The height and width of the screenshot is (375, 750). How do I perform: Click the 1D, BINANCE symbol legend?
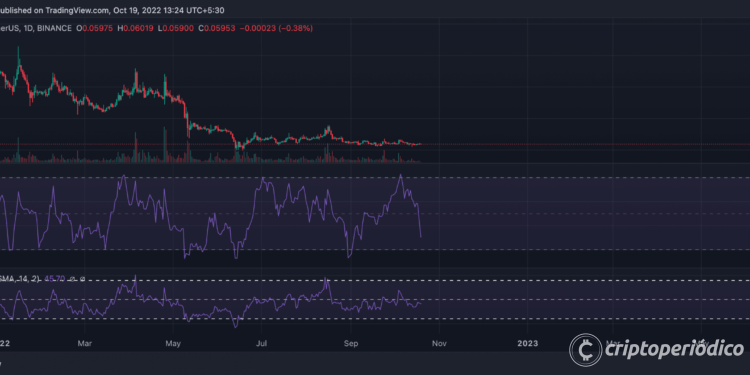click(x=36, y=28)
